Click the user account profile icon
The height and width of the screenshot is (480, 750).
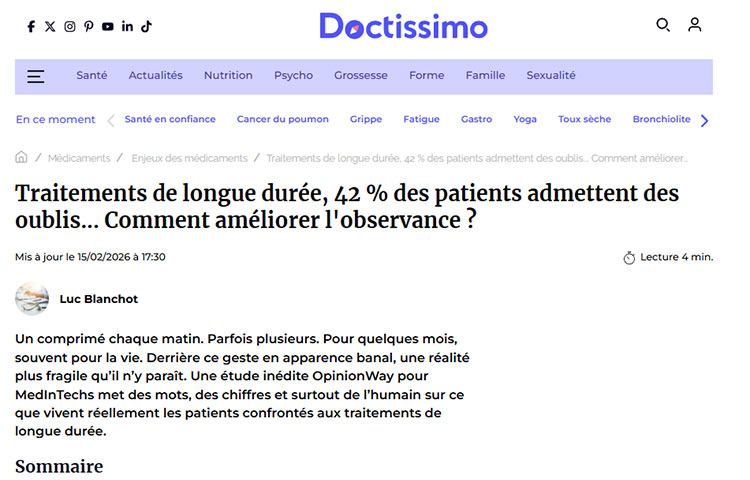695,25
